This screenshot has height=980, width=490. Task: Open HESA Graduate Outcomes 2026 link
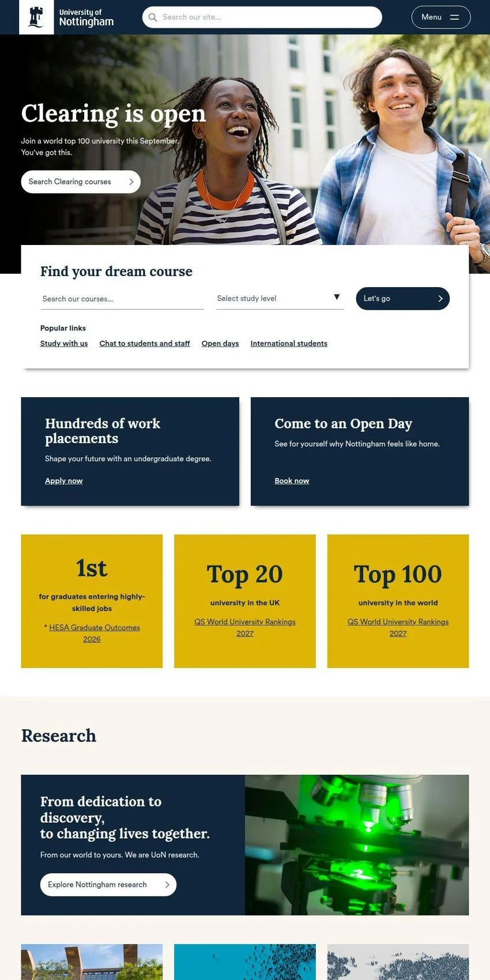pos(93,633)
